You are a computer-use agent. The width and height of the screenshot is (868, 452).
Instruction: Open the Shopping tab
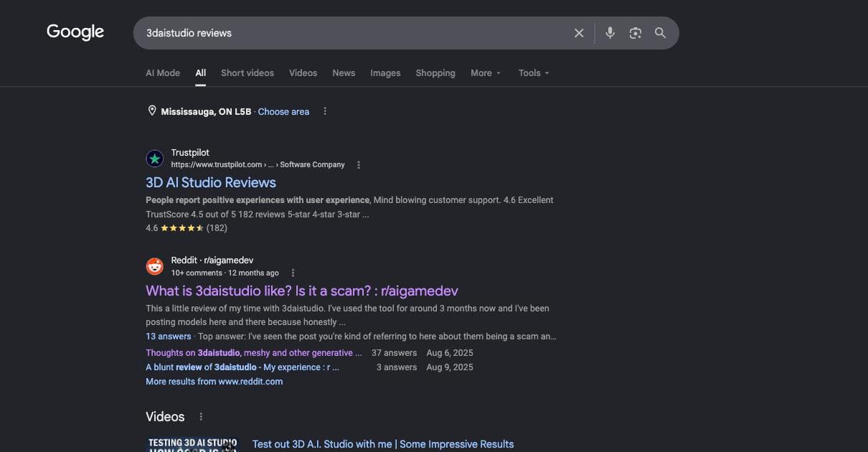click(435, 73)
